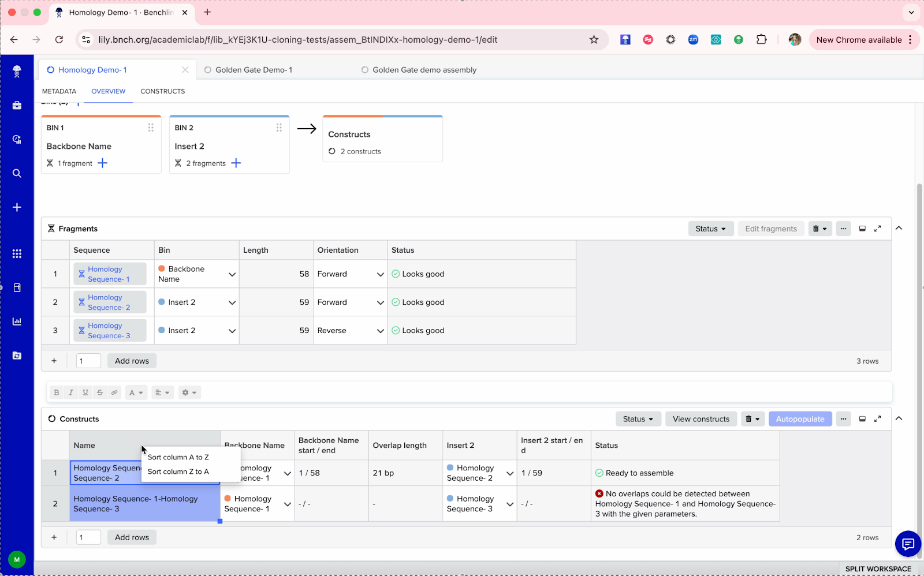Click SPLIT WORKSPACE button

(878, 568)
